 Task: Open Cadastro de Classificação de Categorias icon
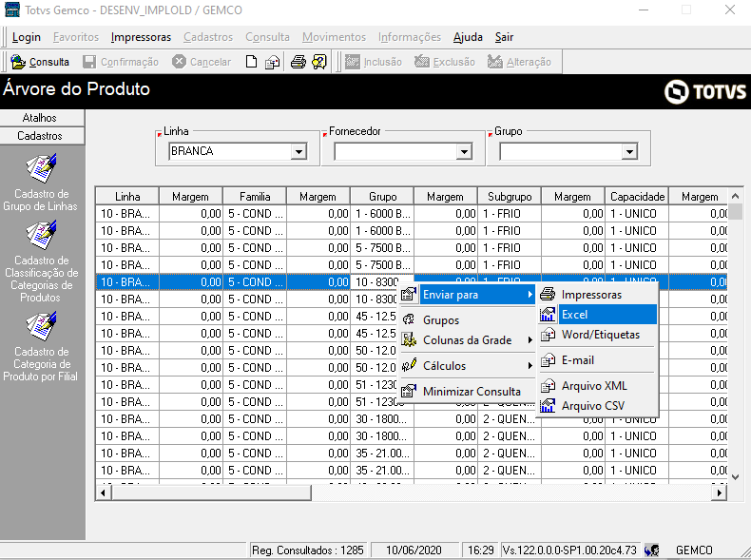pos(42,233)
